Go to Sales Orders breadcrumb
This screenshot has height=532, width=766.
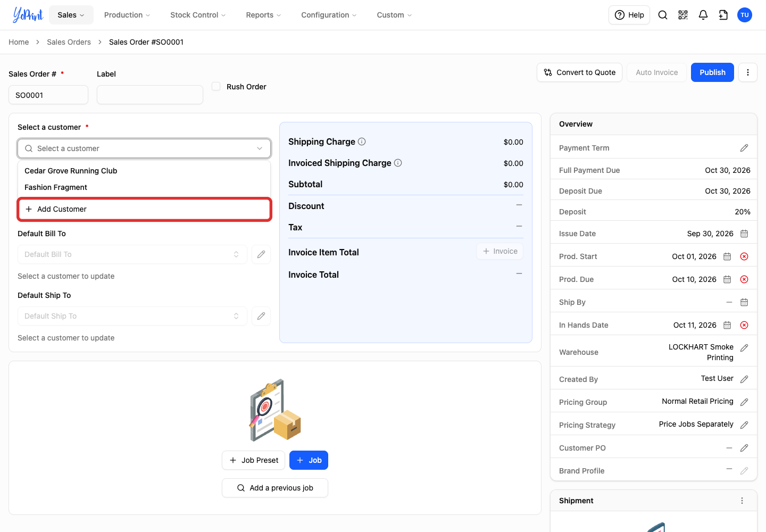click(69, 42)
